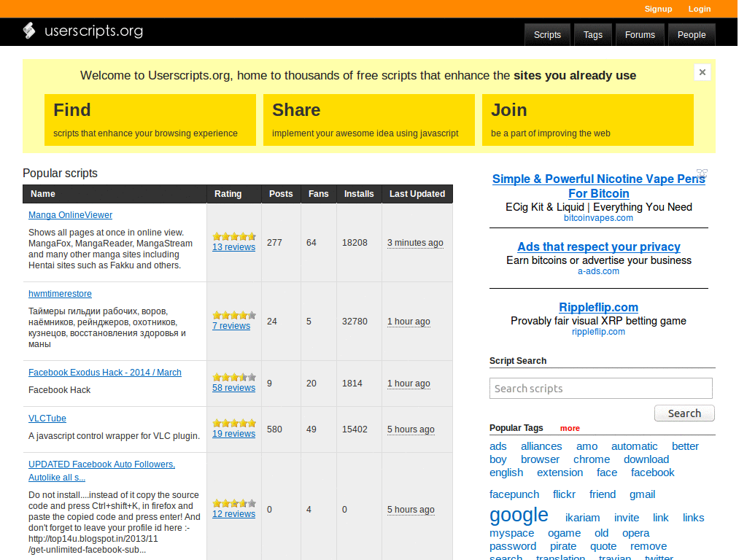View 7 reviews link
This screenshot has height=560, width=747.
[x=231, y=326]
